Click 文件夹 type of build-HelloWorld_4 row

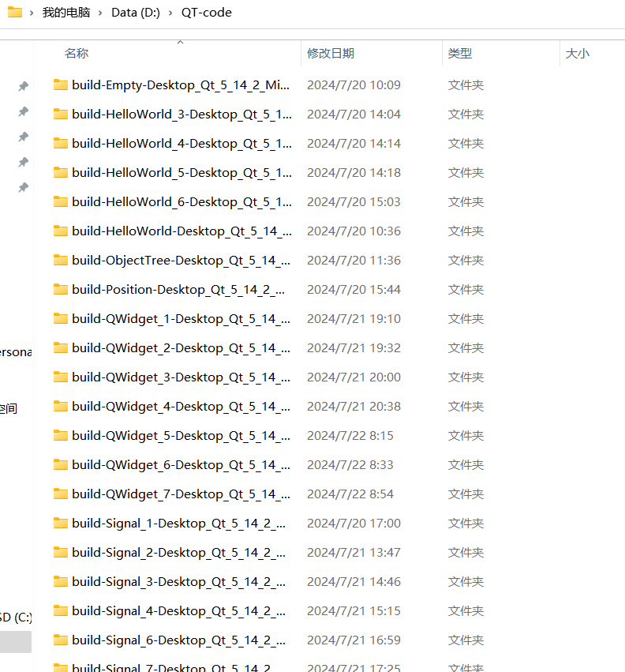[466, 143]
